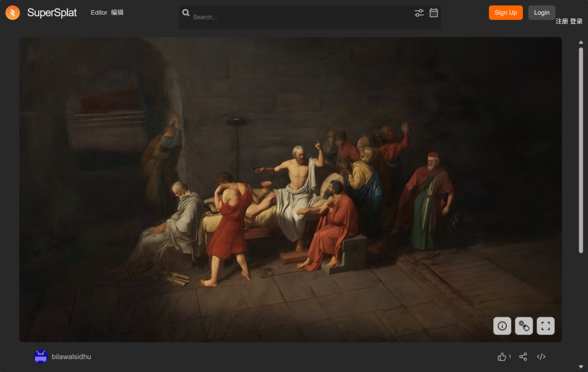Click the SuperSplat orange logo icon
Screen dimensions: 588x372
tap(13, 13)
